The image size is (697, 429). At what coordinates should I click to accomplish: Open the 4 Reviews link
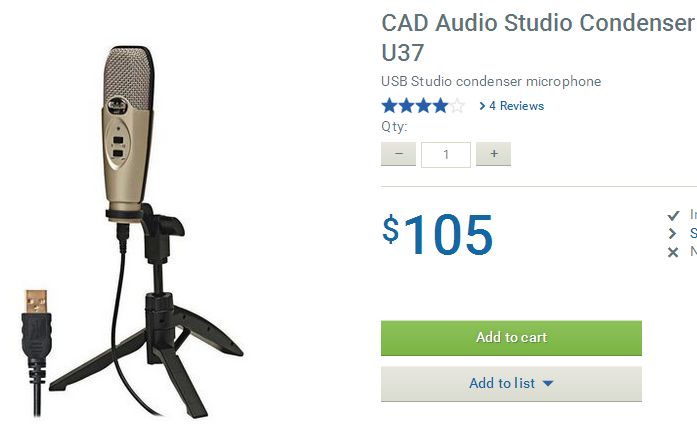click(517, 106)
